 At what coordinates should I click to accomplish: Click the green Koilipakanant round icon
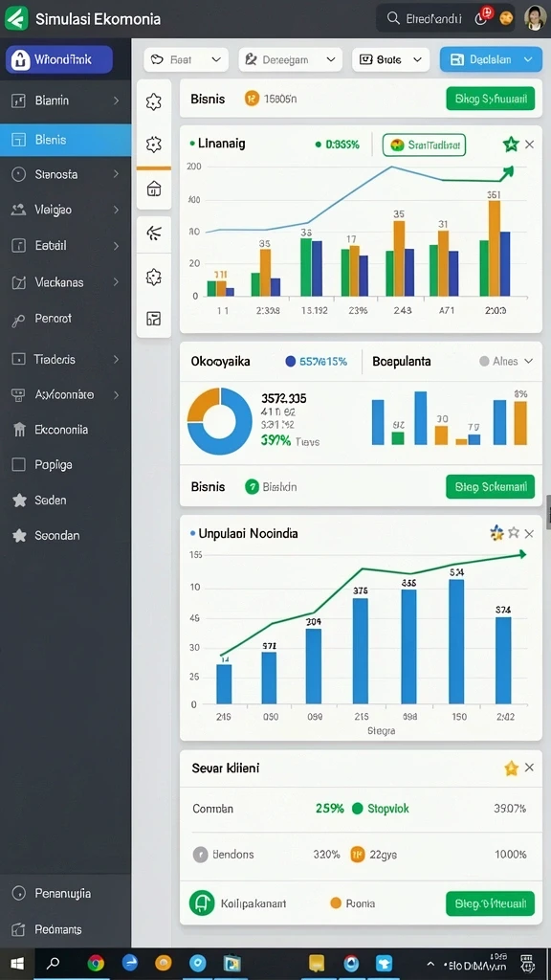[201, 903]
